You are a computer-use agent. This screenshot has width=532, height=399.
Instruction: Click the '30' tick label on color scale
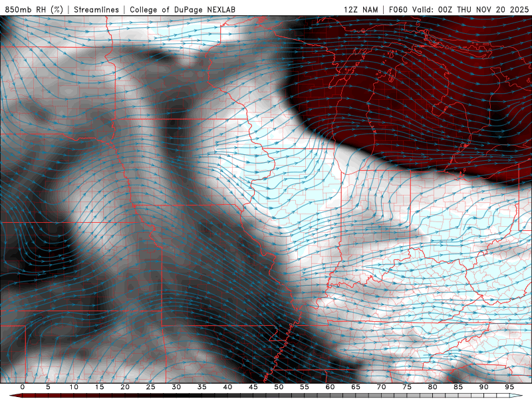click(176, 387)
